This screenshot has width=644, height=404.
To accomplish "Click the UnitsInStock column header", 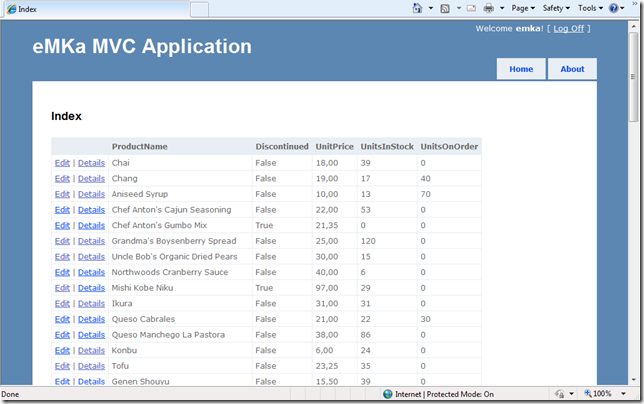I will (x=387, y=147).
